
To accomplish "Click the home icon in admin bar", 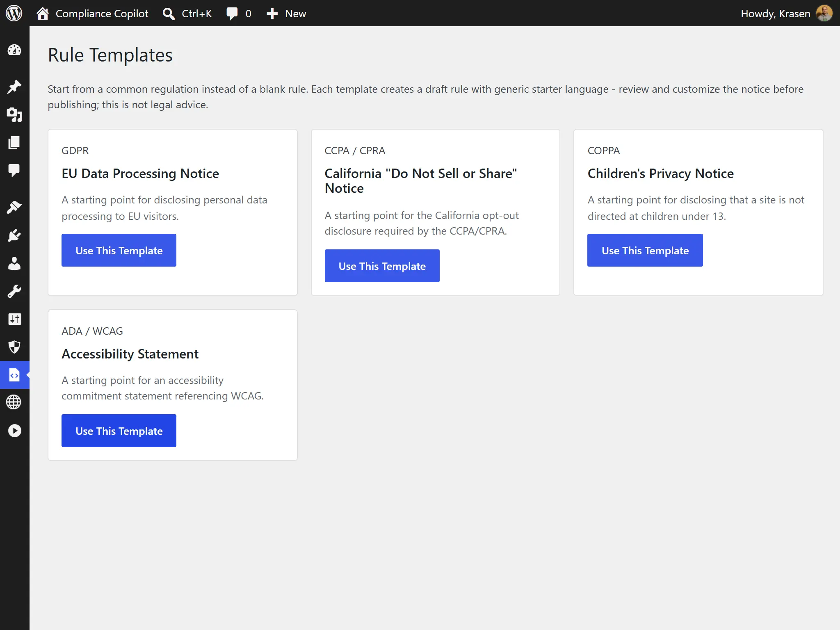I will [43, 14].
